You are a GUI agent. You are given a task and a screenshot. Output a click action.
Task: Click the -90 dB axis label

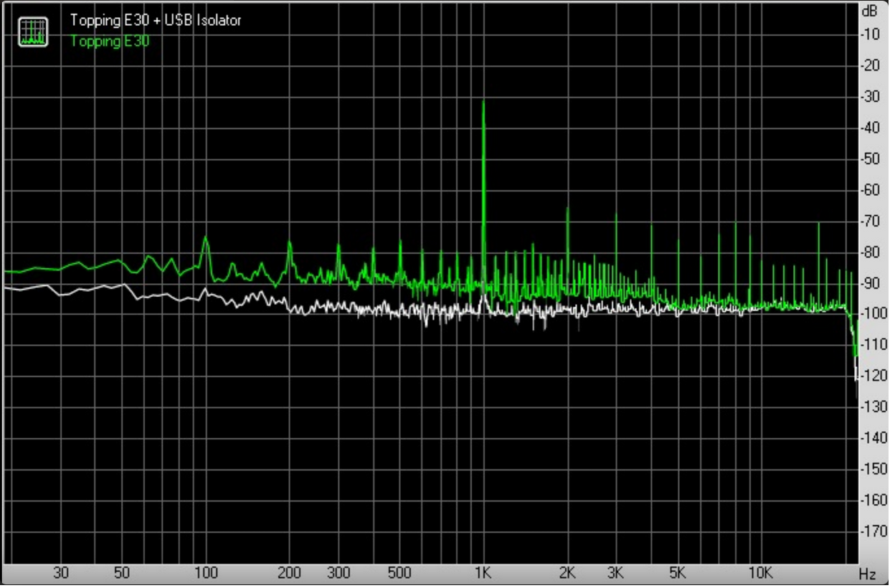click(x=870, y=283)
